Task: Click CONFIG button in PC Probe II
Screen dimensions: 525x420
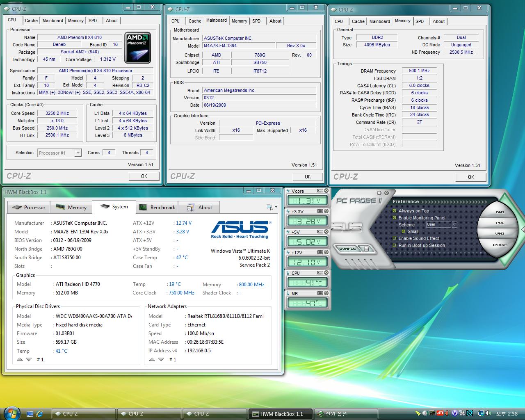Action: 347,249
